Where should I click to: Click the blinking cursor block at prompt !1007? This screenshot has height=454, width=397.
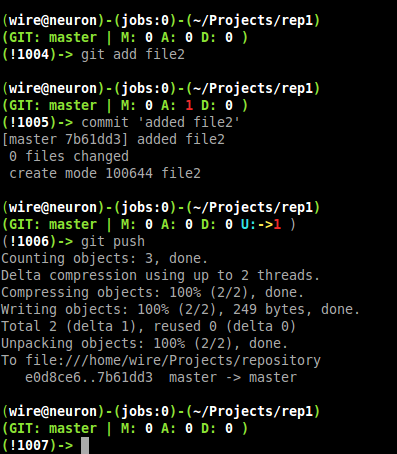[x=85, y=446]
